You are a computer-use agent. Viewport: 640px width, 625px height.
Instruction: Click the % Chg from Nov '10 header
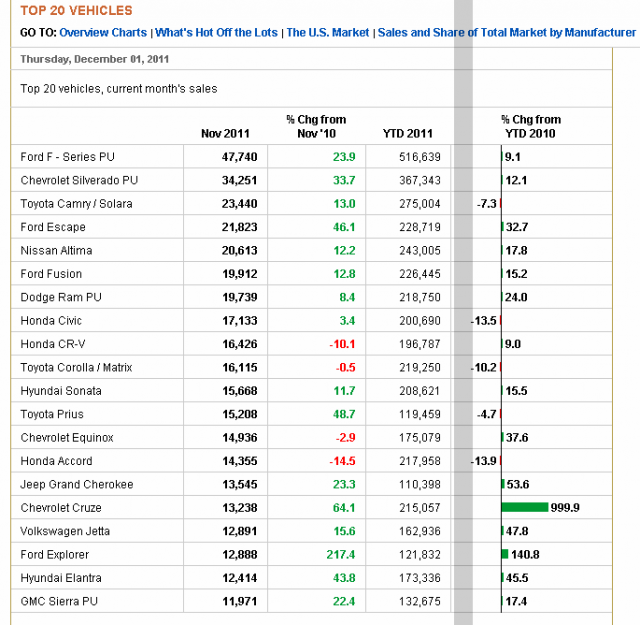[316, 127]
